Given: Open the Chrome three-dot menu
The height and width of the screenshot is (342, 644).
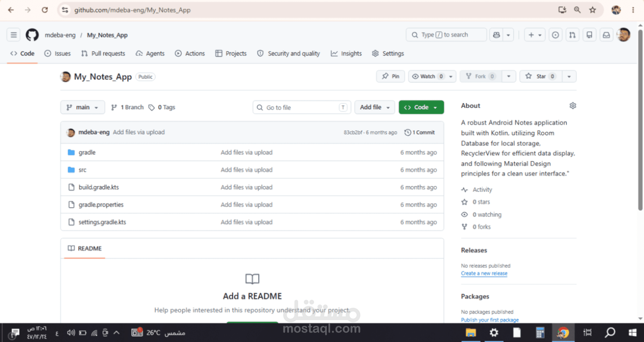Looking at the screenshot, I should (633, 10).
